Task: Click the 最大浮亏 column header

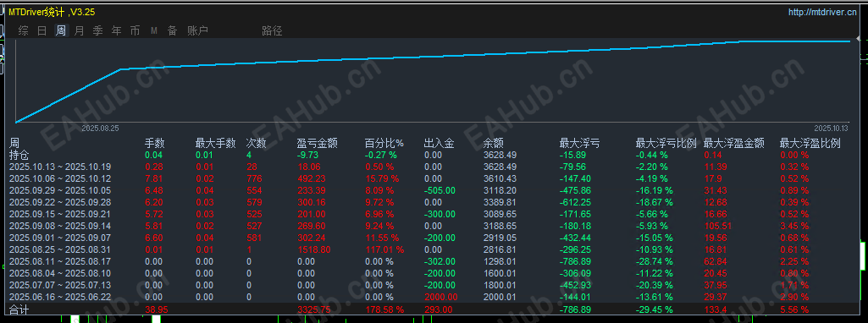Action: pyautogui.click(x=579, y=144)
